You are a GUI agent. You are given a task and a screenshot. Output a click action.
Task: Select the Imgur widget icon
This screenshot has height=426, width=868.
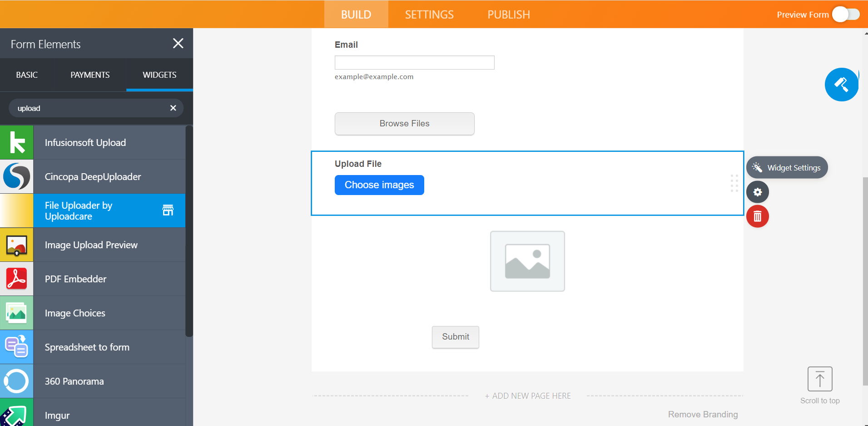pos(17,413)
